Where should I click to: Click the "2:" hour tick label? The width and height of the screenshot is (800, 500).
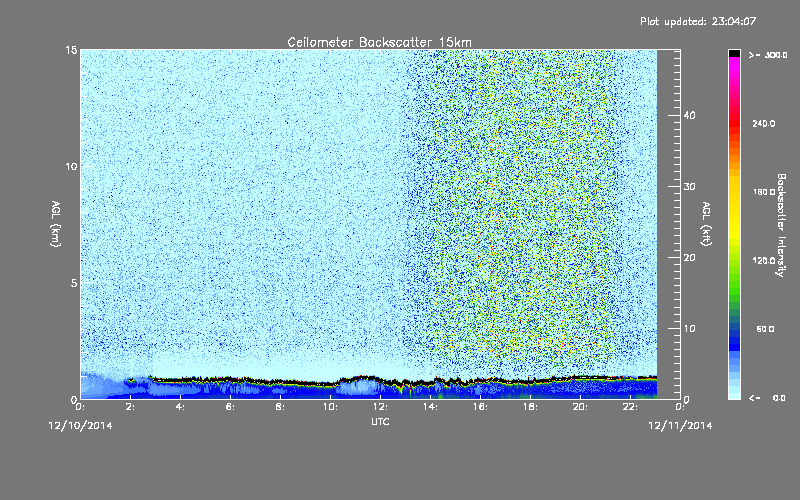point(130,407)
